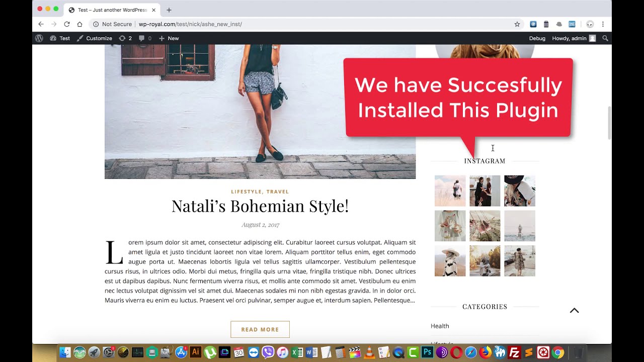
Task: Click the gray hat extension icon
Action: pos(559,24)
